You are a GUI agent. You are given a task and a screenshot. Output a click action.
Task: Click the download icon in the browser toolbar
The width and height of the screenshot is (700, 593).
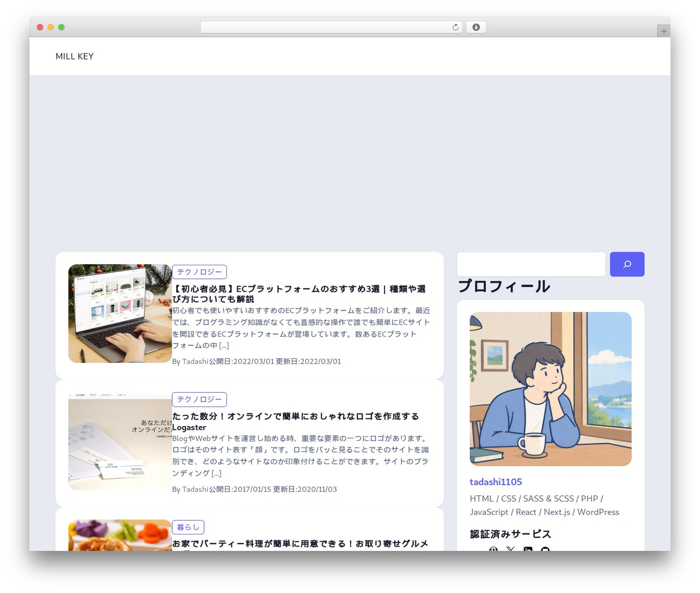(476, 27)
